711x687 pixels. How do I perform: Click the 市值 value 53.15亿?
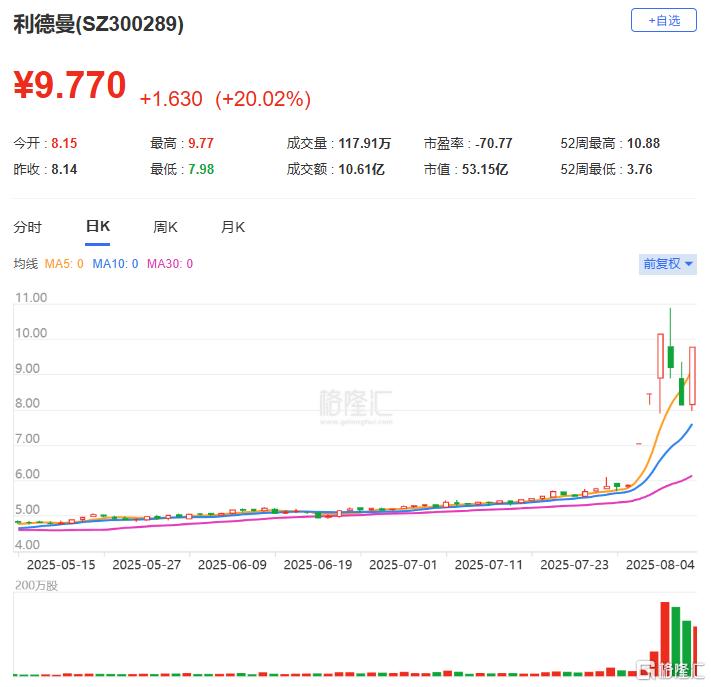pyautogui.click(x=485, y=170)
